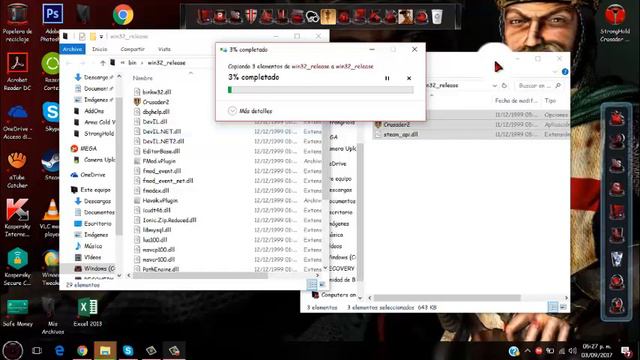The width and height of the screenshot is (640, 360).
Task: Open the Inicio ribbon tab
Action: point(100,49)
